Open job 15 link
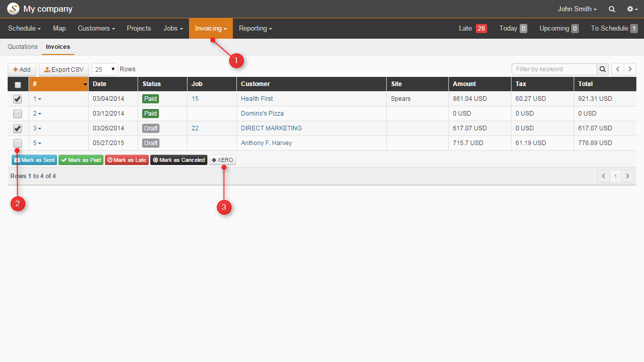Screen dimensions: 644x362 point(195,99)
